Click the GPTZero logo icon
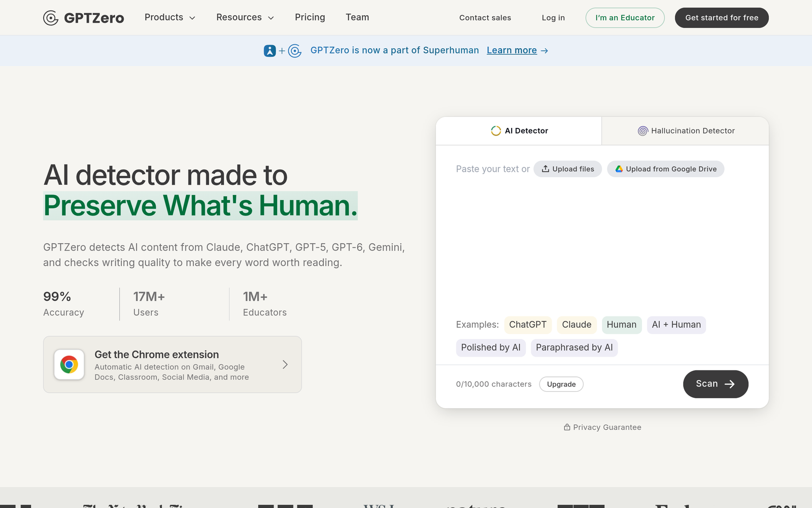The width and height of the screenshot is (812, 508). [51, 18]
